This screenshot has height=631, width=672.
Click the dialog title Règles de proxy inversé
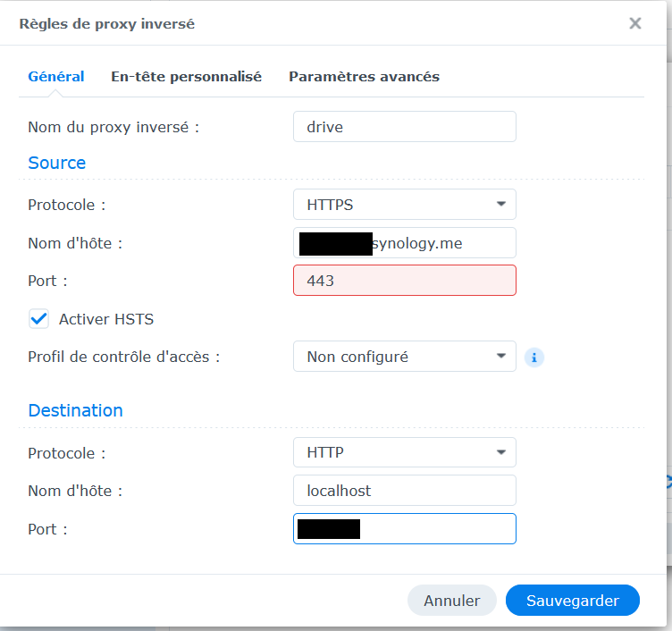(107, 24)
